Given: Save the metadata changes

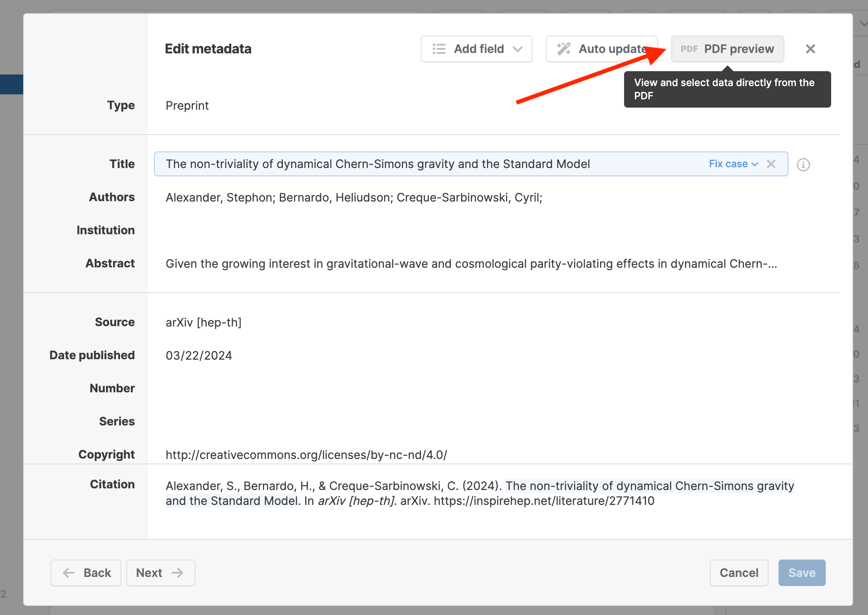Looking at the screenshot, I should 802,573.
